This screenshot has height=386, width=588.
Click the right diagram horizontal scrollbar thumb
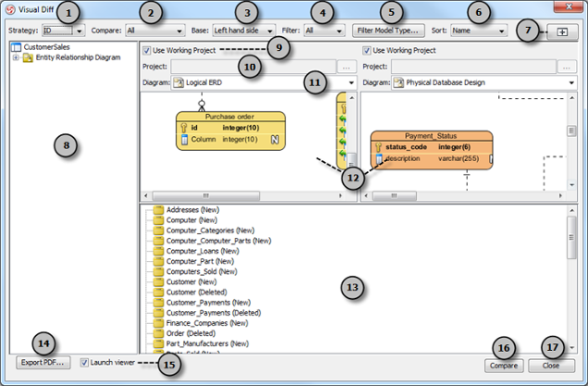(394, 195)
